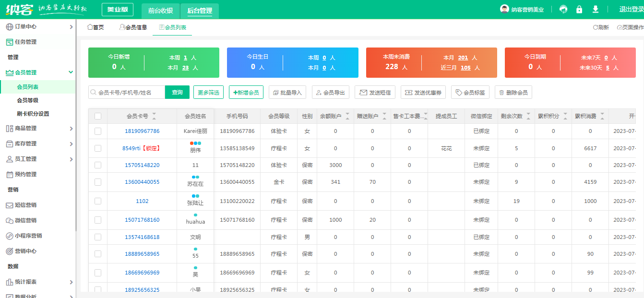Switch to the 后台管理 tab
644x298 pixels.
(200, 11)
